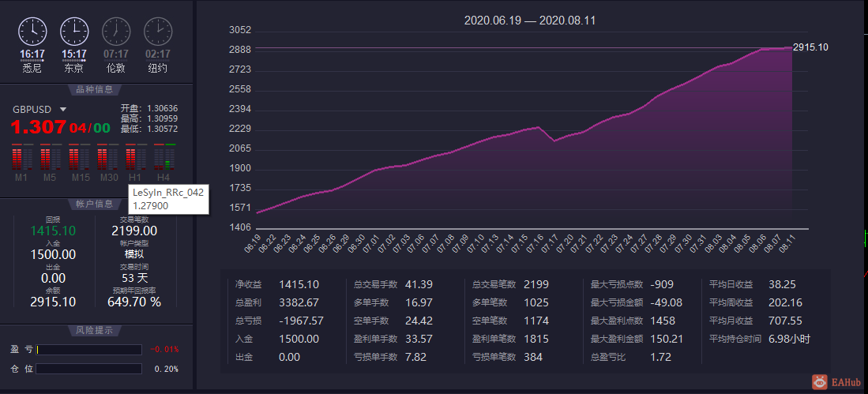Select the M1 timeframe signal bars
The image size is (868, 394).
click(22, 157)
